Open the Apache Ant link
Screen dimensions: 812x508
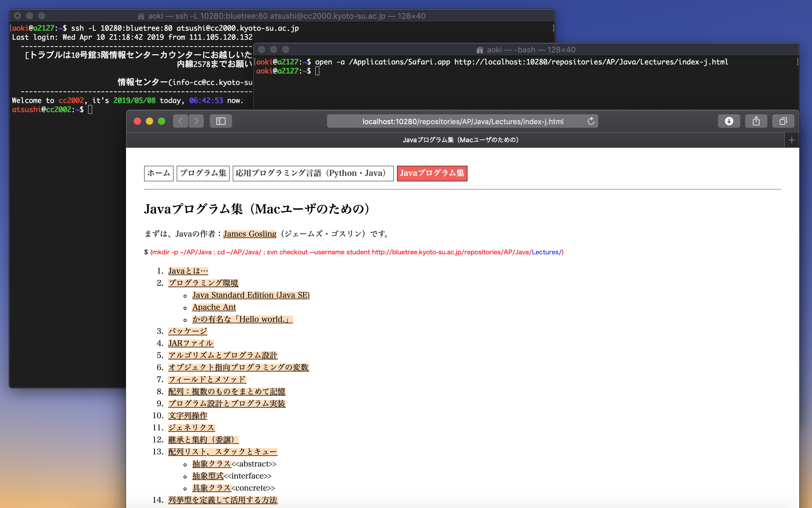tap(214, 307)
